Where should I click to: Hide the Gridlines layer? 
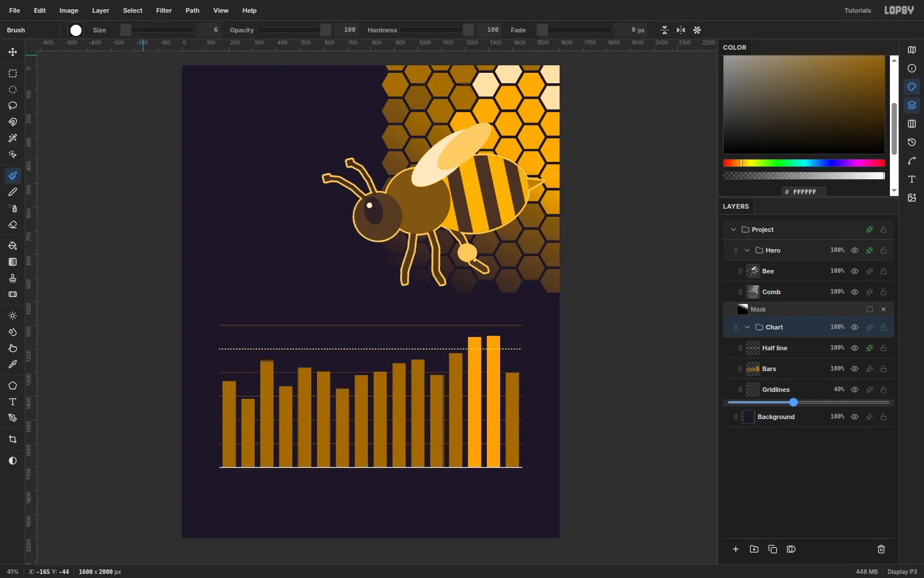[x=855, y=390]
